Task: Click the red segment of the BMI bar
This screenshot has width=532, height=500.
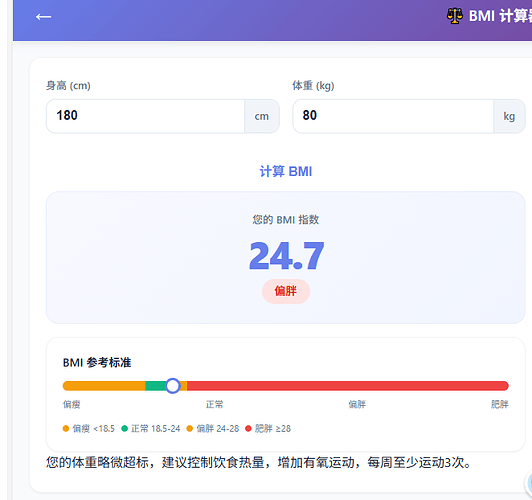Action: tap(347, 386)
